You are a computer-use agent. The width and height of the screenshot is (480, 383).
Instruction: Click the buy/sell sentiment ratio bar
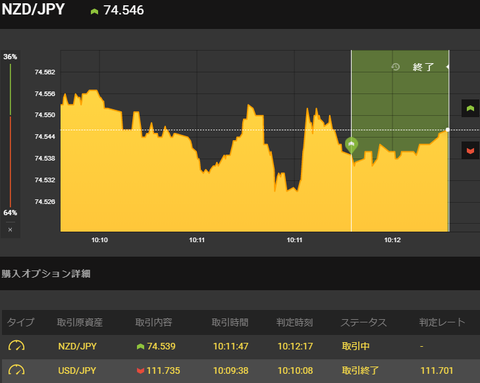[x=10, y=135]
